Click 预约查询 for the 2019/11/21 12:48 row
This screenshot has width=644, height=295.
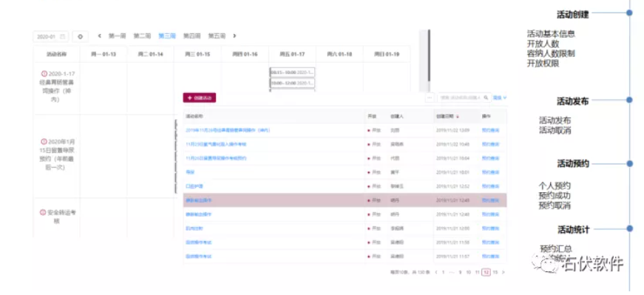point(490,214)
